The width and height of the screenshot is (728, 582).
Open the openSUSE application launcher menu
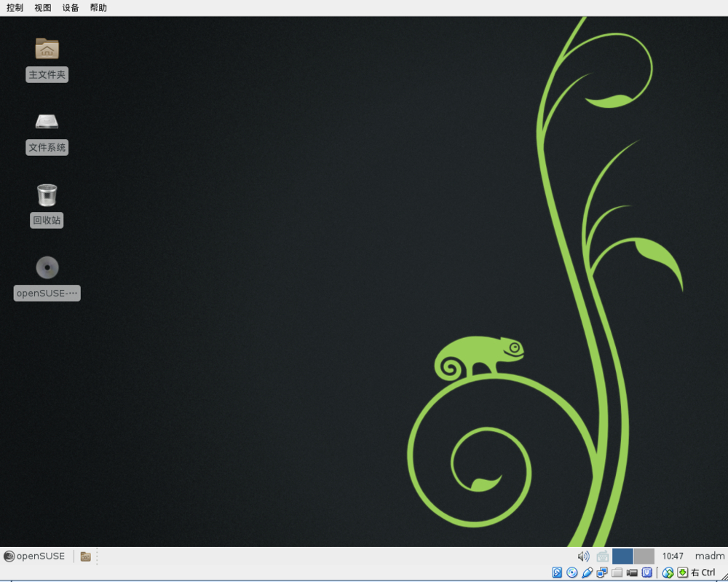34,556
